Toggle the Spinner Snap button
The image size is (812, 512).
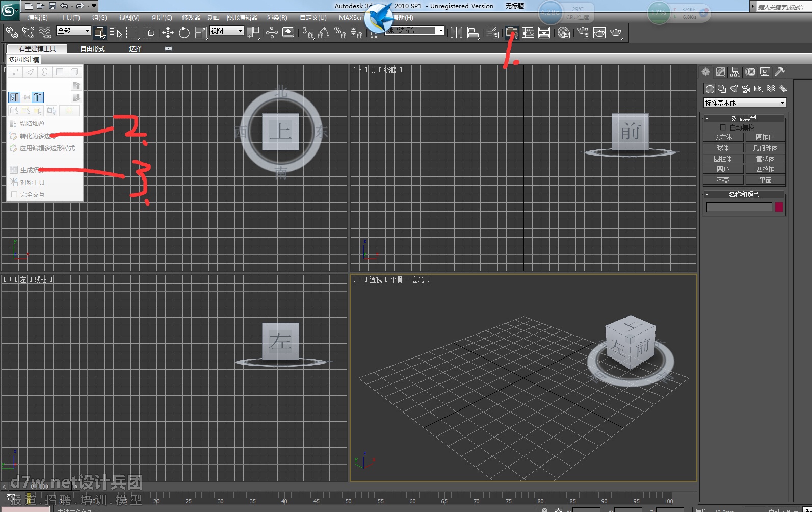357,33
